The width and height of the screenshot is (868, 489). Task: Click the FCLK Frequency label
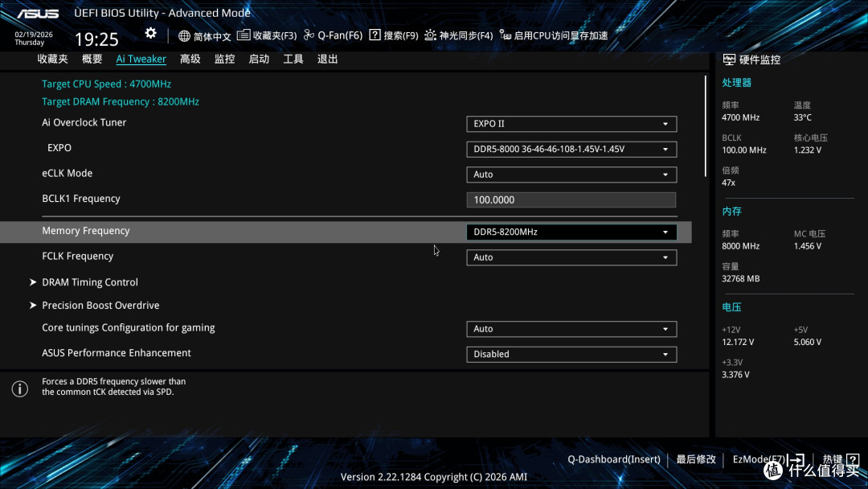(x=77, y=257)
